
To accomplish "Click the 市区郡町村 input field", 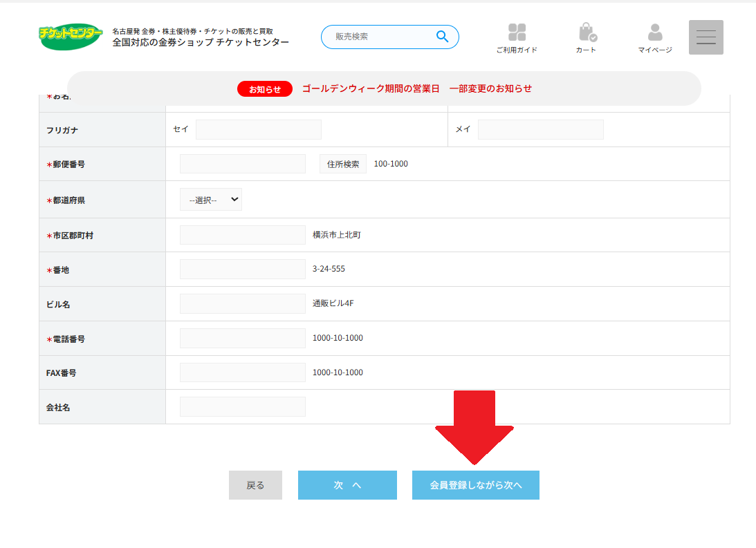I will [x=243, y=235].
